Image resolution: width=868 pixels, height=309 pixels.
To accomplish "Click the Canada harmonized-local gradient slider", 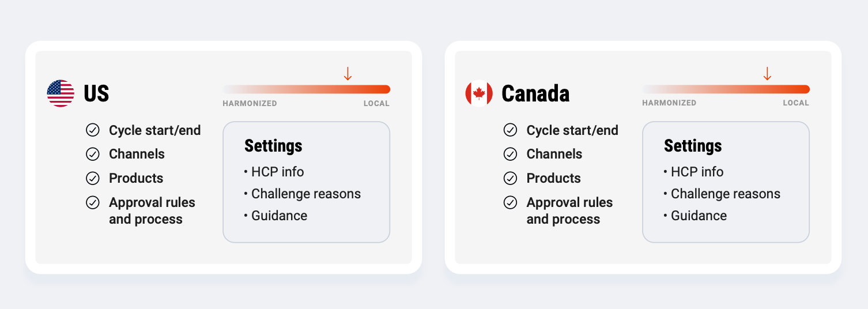I will pyautogui.click(x=726, y=89).
